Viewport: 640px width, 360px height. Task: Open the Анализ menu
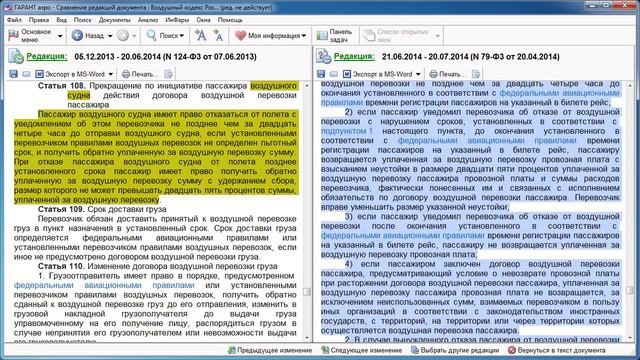point(148,20)
